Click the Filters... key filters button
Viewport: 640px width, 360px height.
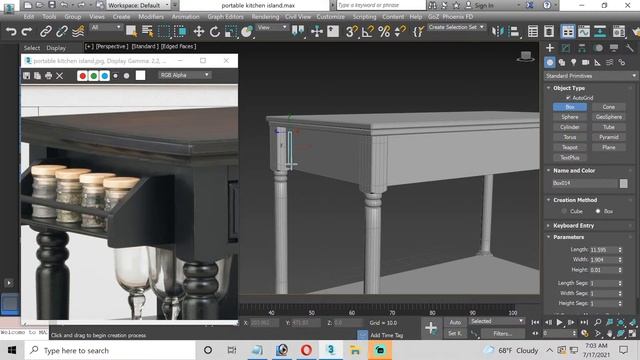502,333
